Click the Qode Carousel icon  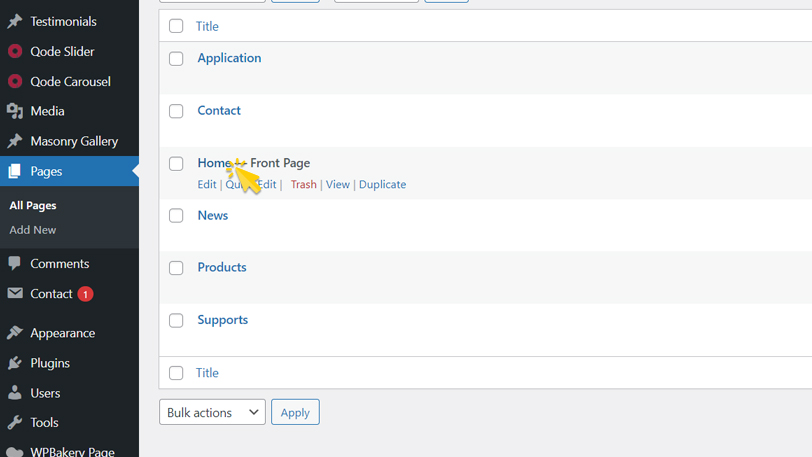point(15,81)
